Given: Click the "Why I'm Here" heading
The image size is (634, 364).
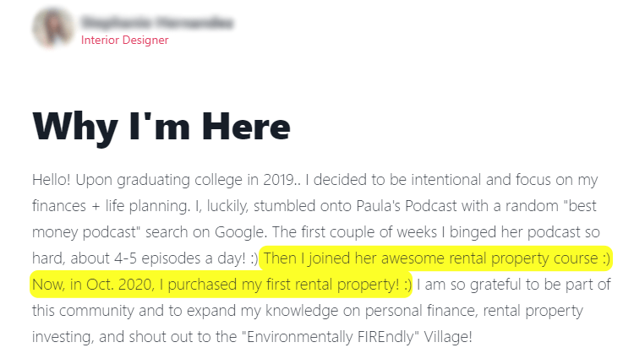Looking at the screenshot, I should (161, 126).
